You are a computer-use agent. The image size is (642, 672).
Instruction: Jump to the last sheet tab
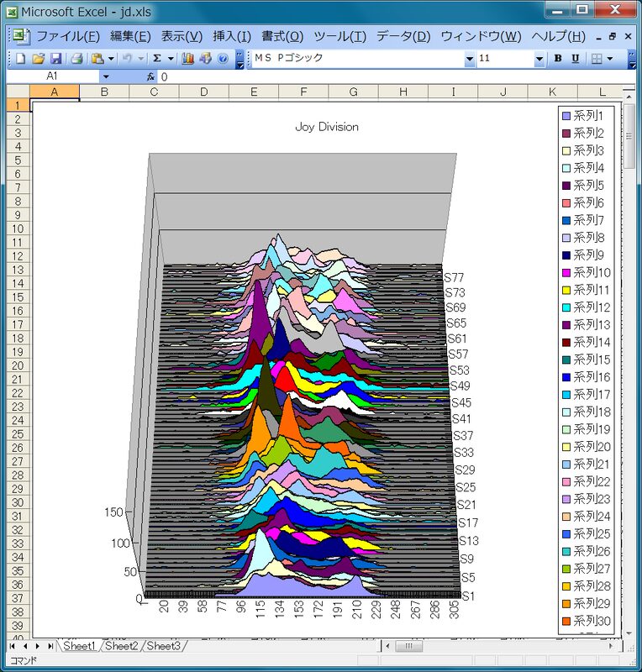pos(50,646)
